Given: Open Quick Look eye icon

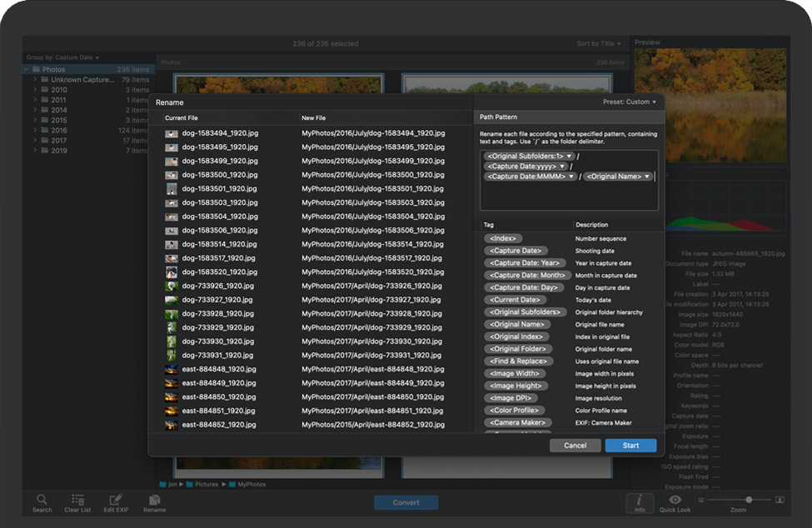Looking at the screenshot, I should [675, 500].
